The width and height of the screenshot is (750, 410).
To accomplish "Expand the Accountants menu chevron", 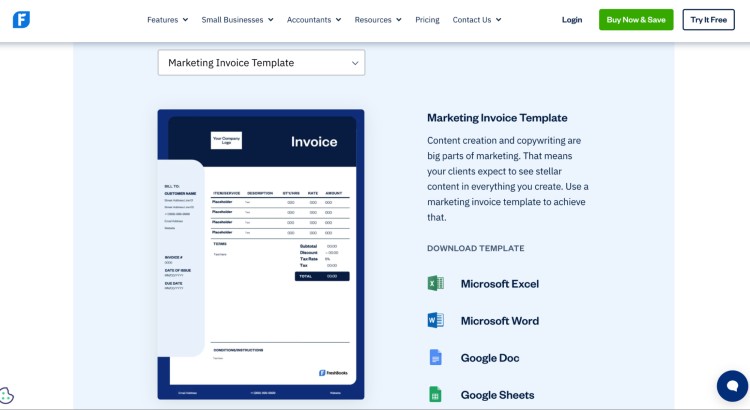I will click(x=339, y=20).
